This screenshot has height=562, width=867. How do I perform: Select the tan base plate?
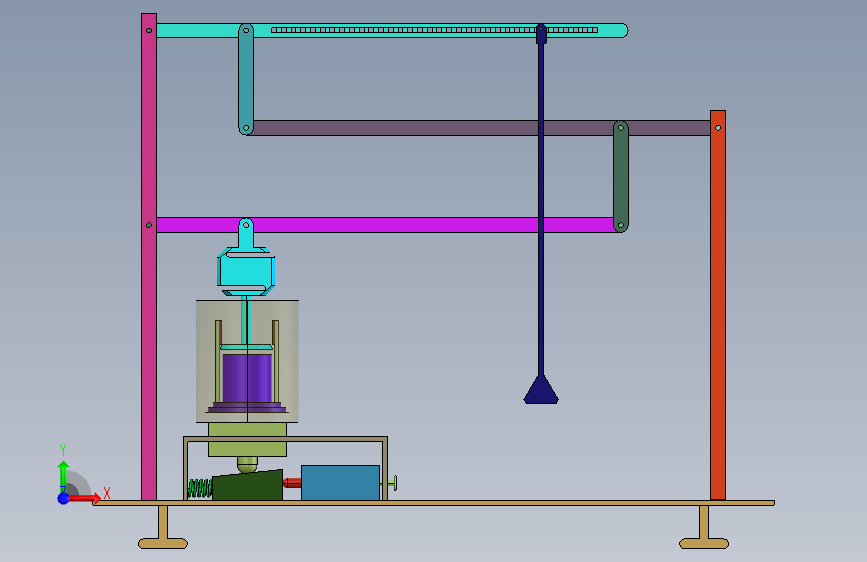click(434, 503)
